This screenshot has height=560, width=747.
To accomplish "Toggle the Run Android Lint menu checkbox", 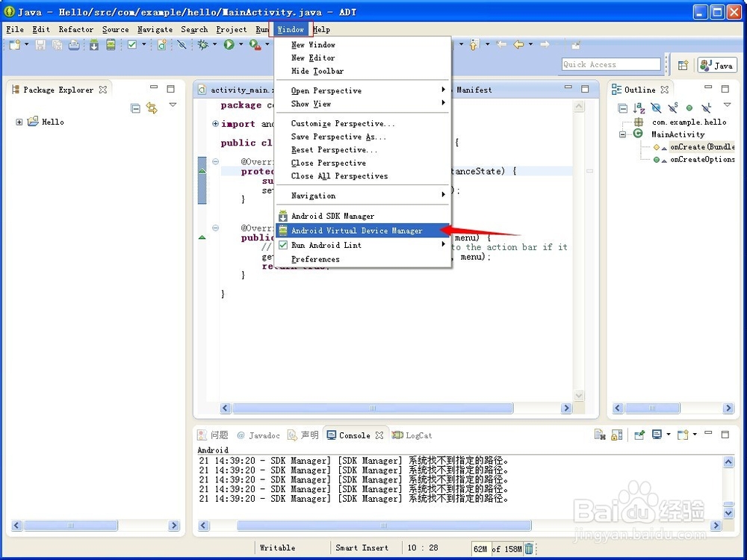I will tap(283, 245).
